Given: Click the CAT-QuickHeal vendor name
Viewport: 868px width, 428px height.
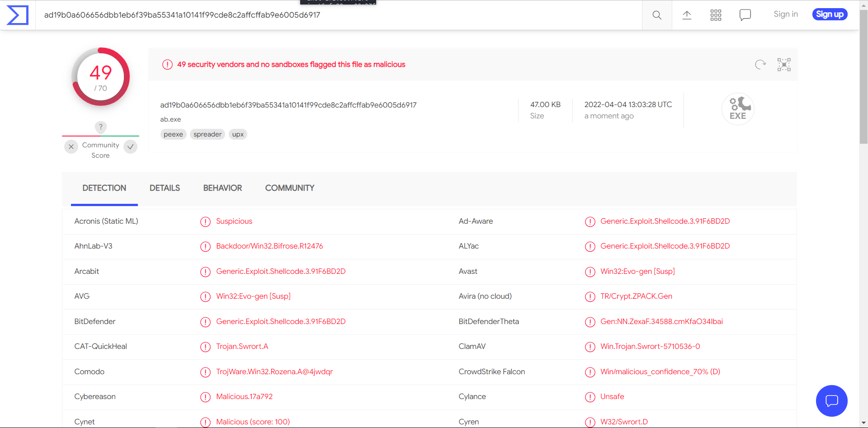Looking at the screenshot, I should click(101, 347).
